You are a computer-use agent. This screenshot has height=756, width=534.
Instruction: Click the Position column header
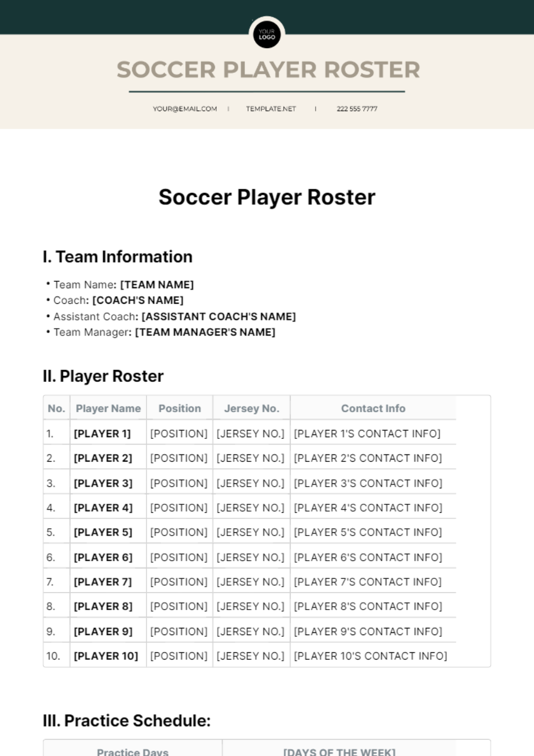pyautogui.click(x=180, y=408)
